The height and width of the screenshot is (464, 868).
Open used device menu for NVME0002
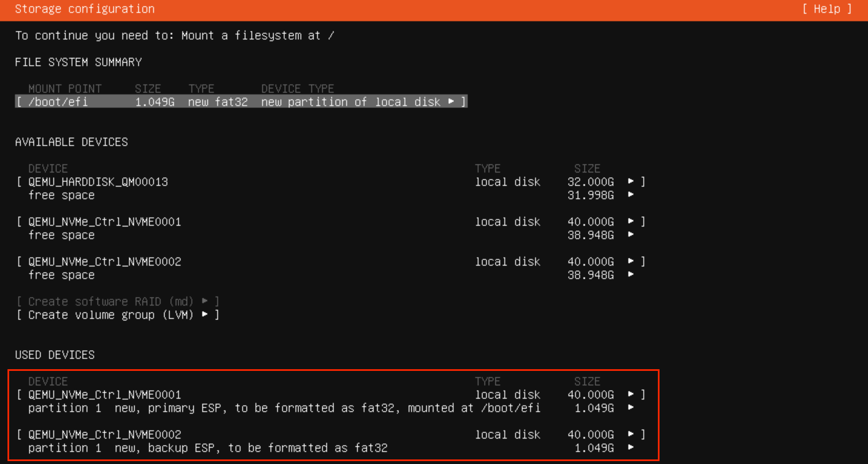pyautogui.click(x=631, y=434)
